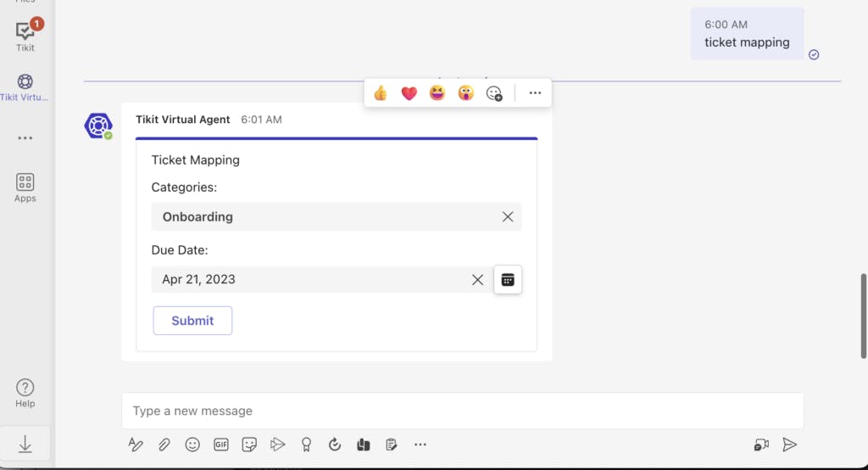Screen dimensions: 868x470
Task: React with red heart emoji
Action: [409, 93]
